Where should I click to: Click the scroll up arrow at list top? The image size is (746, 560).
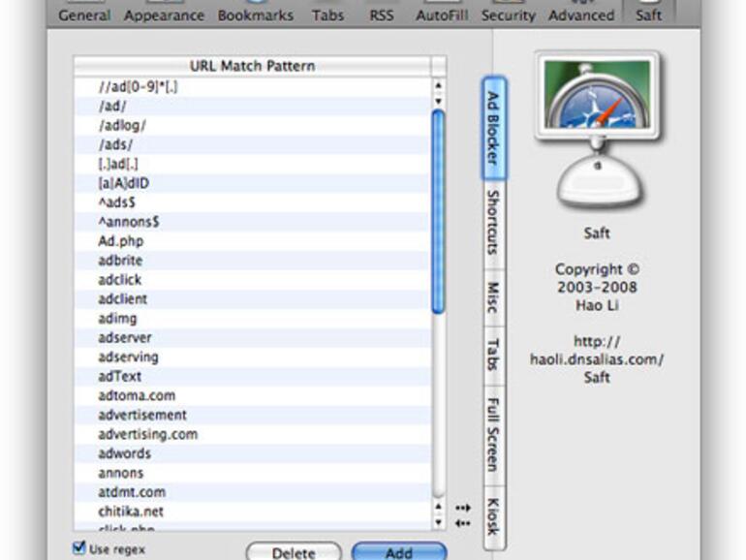click(438, 85)
